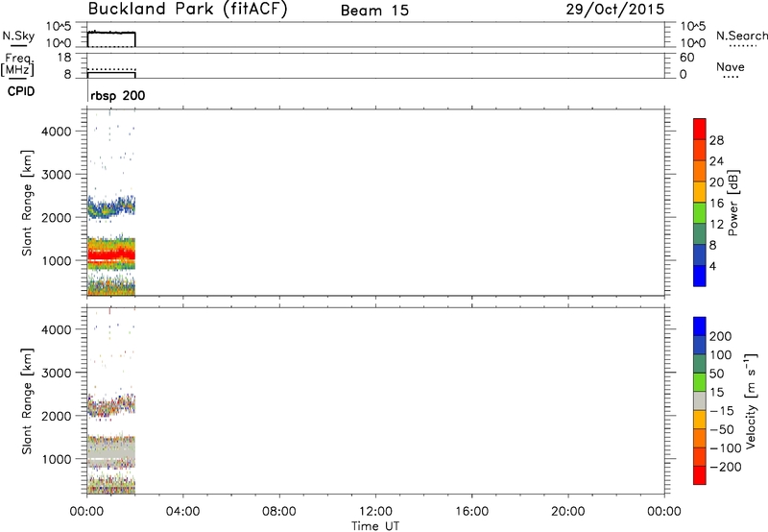The image size is (768, 532).
Task: Click the '12:00' time axis label
Action: coord(375,512)
